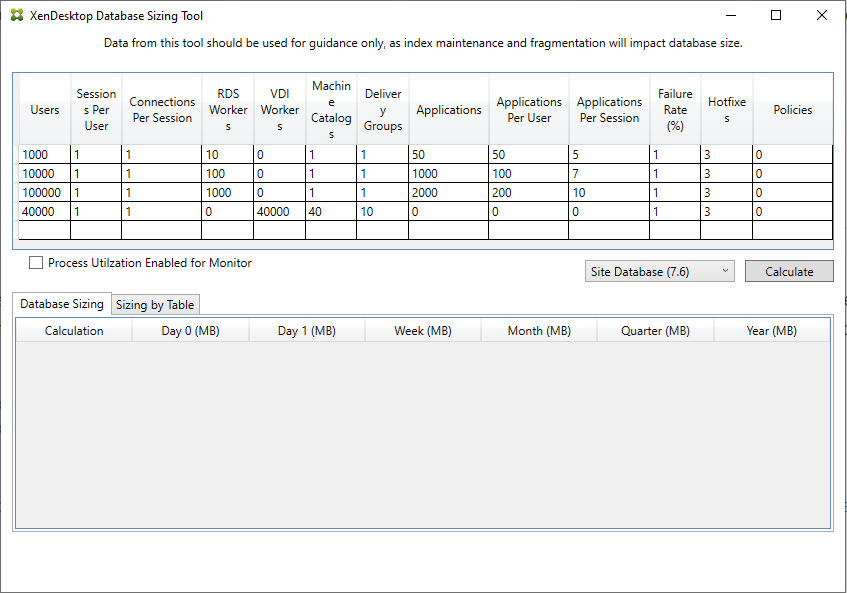Switch to the Sizing by Table tab
The width and height of the screenshot is (847, 593).
tap(155, 305)
